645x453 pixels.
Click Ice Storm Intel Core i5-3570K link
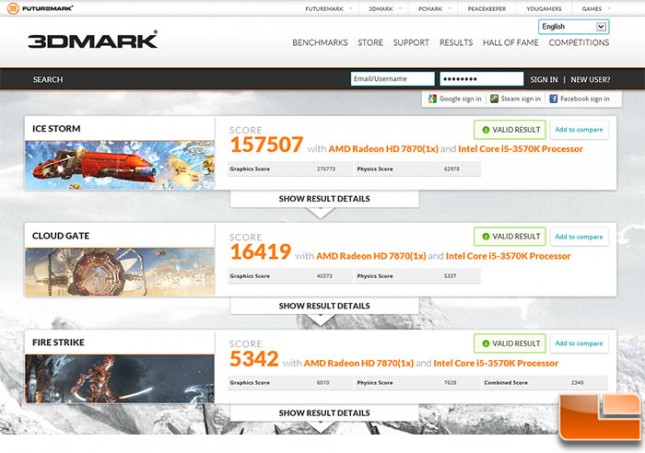520,149
